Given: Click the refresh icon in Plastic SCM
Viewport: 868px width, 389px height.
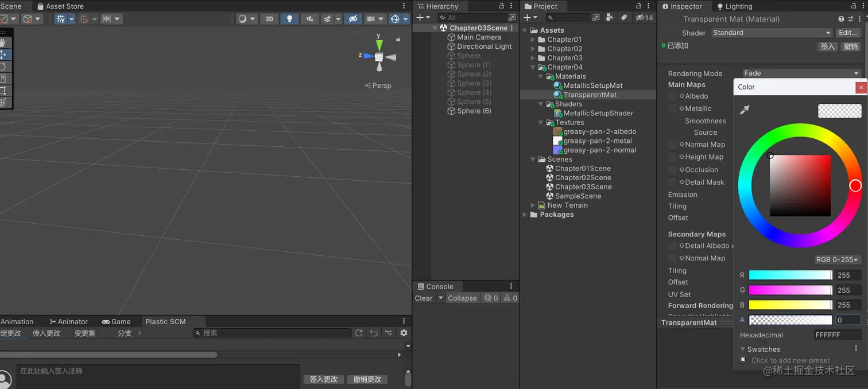Looking at the screenshot, I should [x=359, y=333].
